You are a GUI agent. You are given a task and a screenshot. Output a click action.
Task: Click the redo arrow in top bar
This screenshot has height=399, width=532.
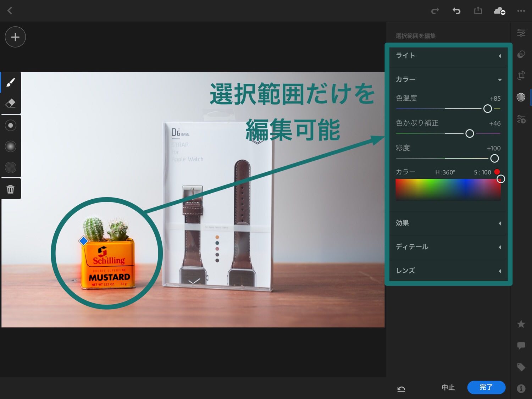click(x=435, y=11)
